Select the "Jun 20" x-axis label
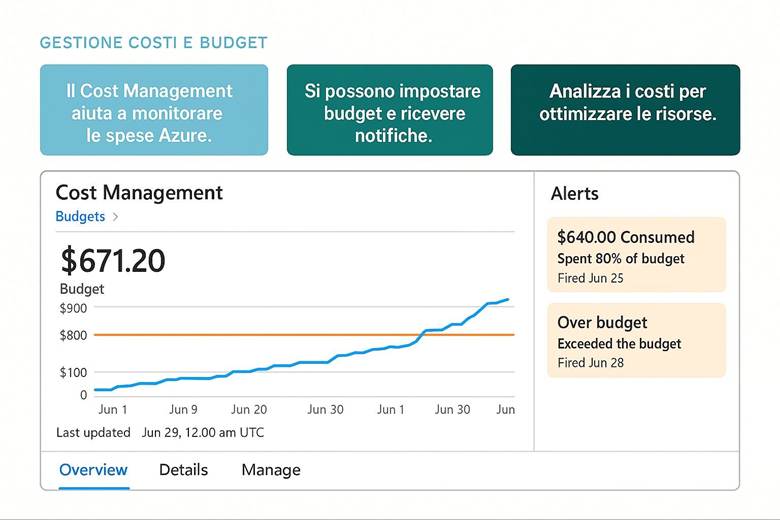This screenshot has height=520, width=780. click(x=249, y=409)
